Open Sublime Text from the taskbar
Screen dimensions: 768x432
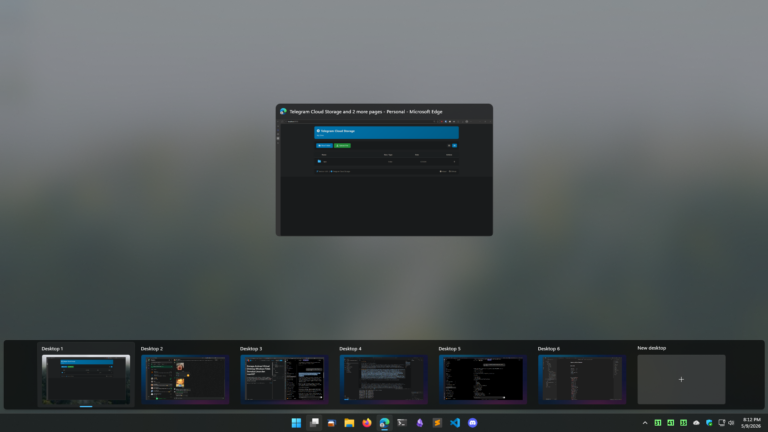(437, 423)
